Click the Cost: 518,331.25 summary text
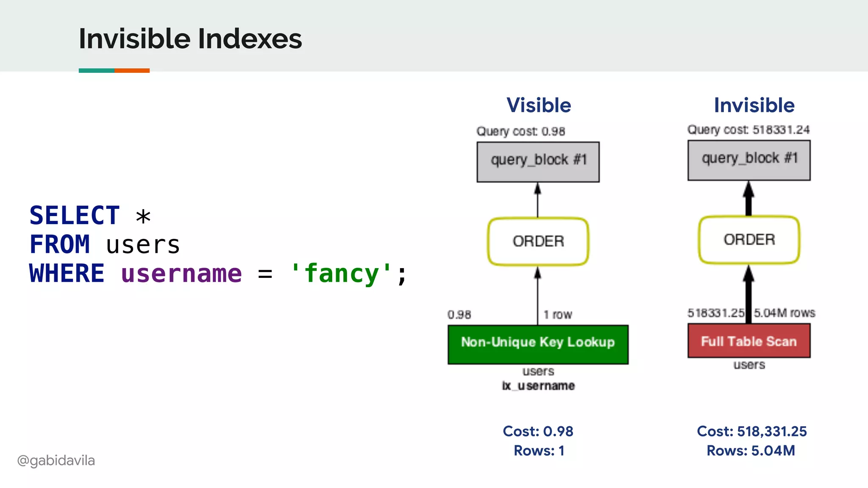The image size is (868, 488). 751,431
